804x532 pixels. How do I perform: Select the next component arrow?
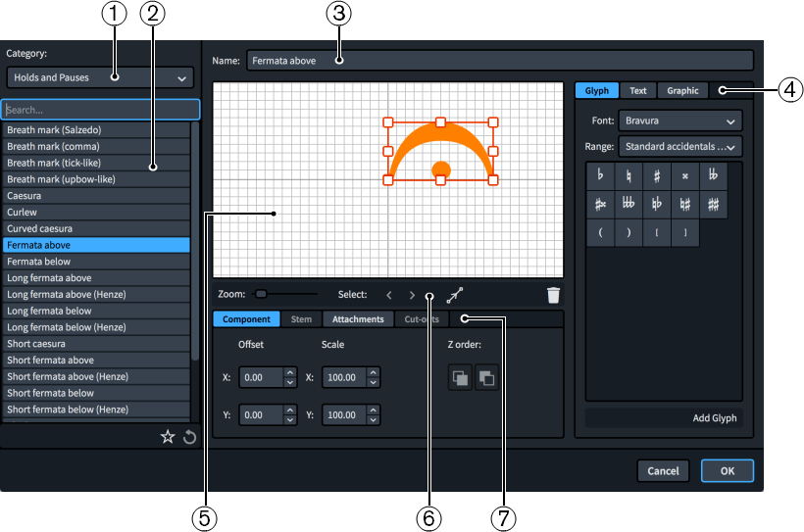(412, 295)
